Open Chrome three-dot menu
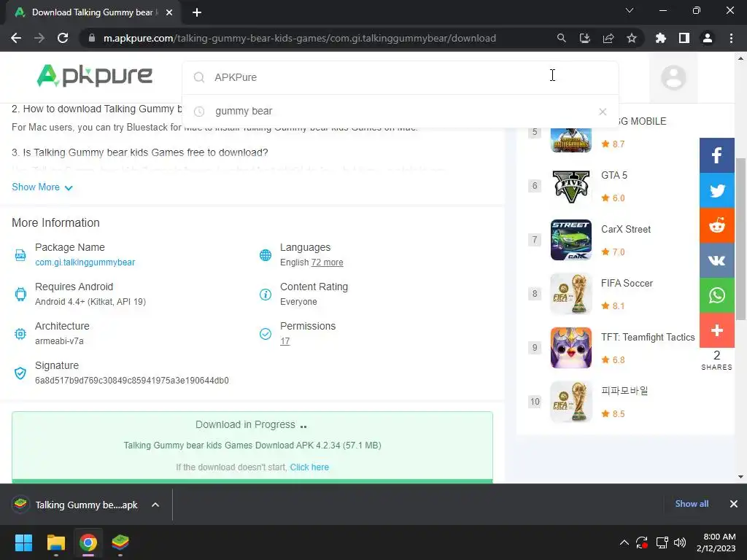 point(731,38)
